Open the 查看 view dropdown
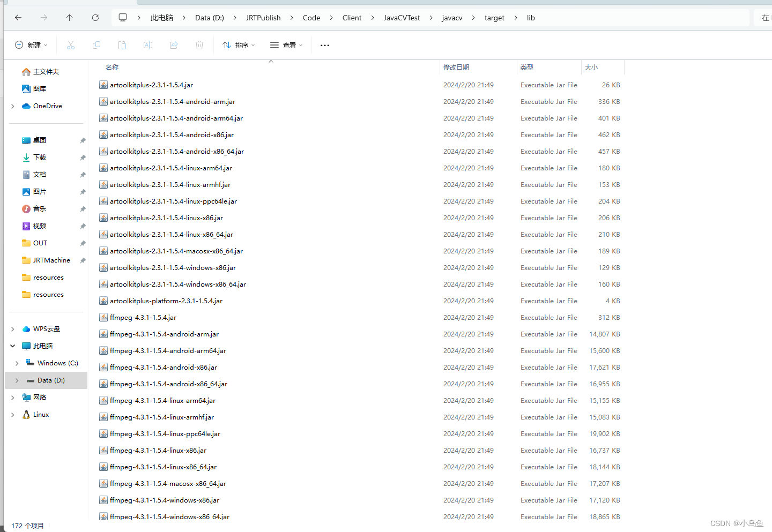772x532 pixels. point(286,45)
